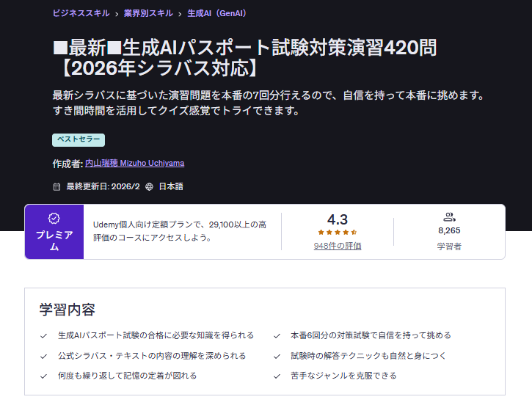
Task: Click the premium verified-check badge icon
Action: pyautogui.click(x=54, y=218)
